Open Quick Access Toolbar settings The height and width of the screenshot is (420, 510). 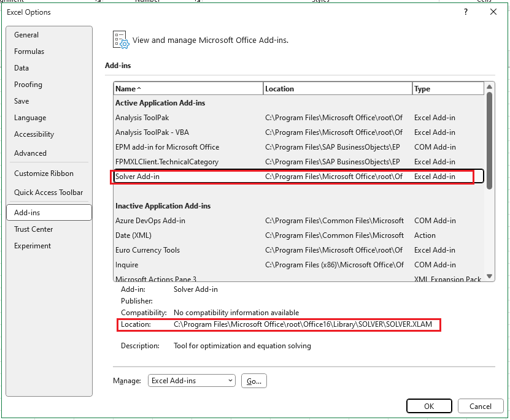tap(48, 193)
